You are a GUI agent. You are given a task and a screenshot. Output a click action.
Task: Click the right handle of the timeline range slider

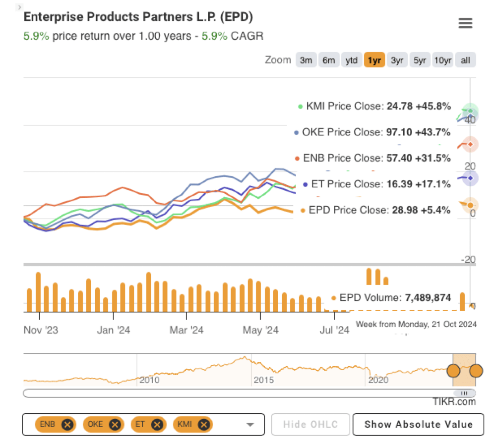[x=476, y=371]
